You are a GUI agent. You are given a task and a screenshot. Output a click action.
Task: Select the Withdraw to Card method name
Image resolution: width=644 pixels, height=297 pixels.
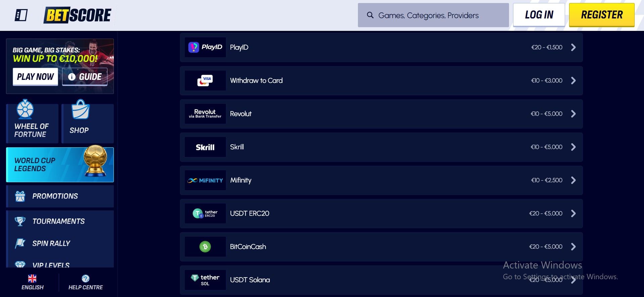[256, 81]
